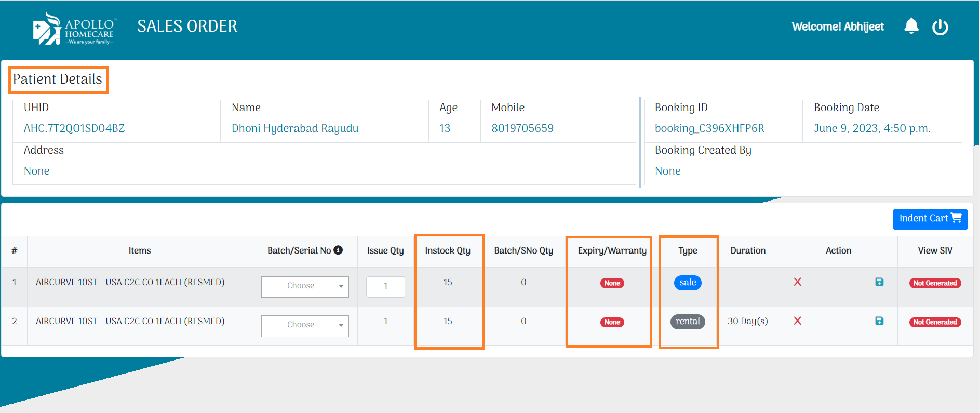980x413 pixels.
Task: Click the Batch/Serial No info icon
Action: point(338,250)
